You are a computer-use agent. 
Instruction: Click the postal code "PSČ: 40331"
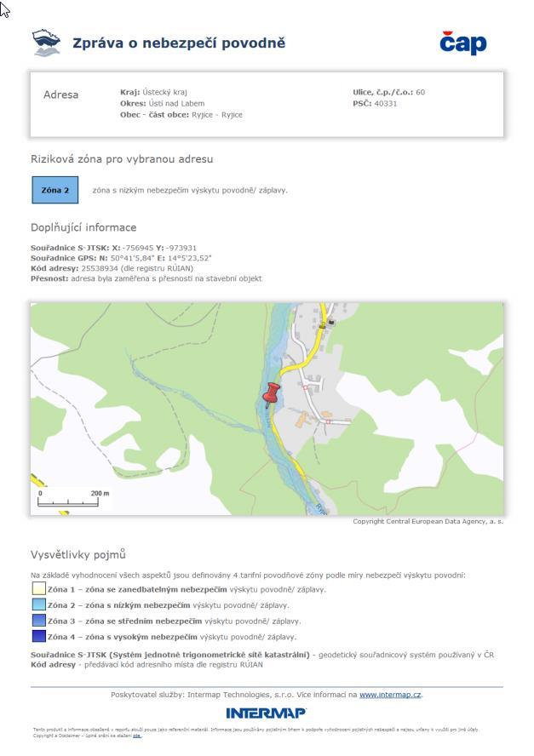click(x=375, y=103)
